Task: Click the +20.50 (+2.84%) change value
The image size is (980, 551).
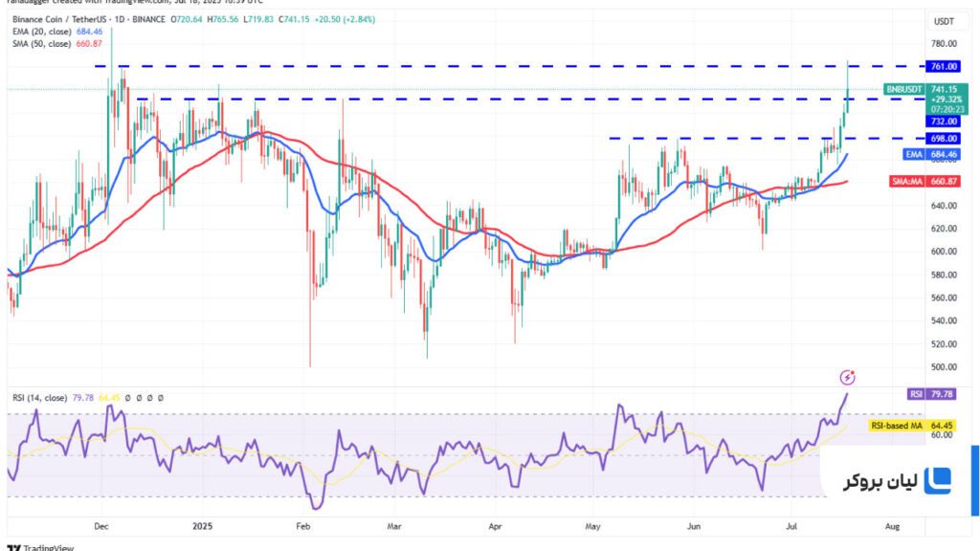Action: (345, 19)
